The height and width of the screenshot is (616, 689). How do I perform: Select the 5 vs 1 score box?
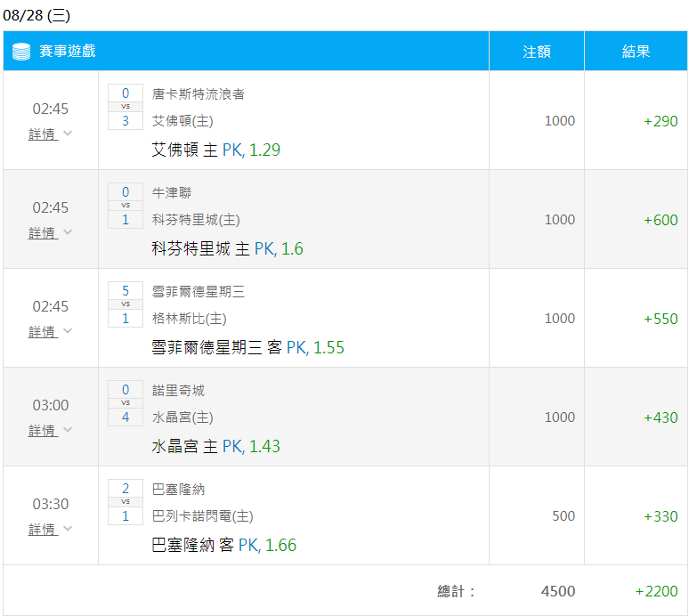(126, 304)
